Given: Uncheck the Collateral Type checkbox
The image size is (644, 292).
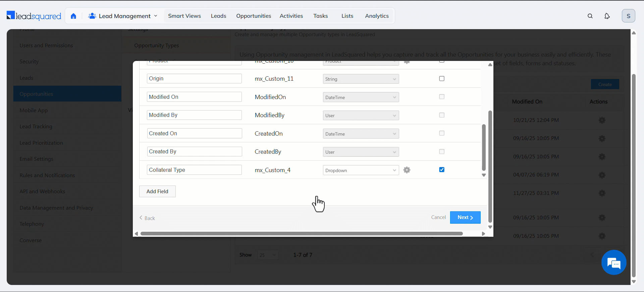Looking at the screenshot, I should (x=442, y=170).
